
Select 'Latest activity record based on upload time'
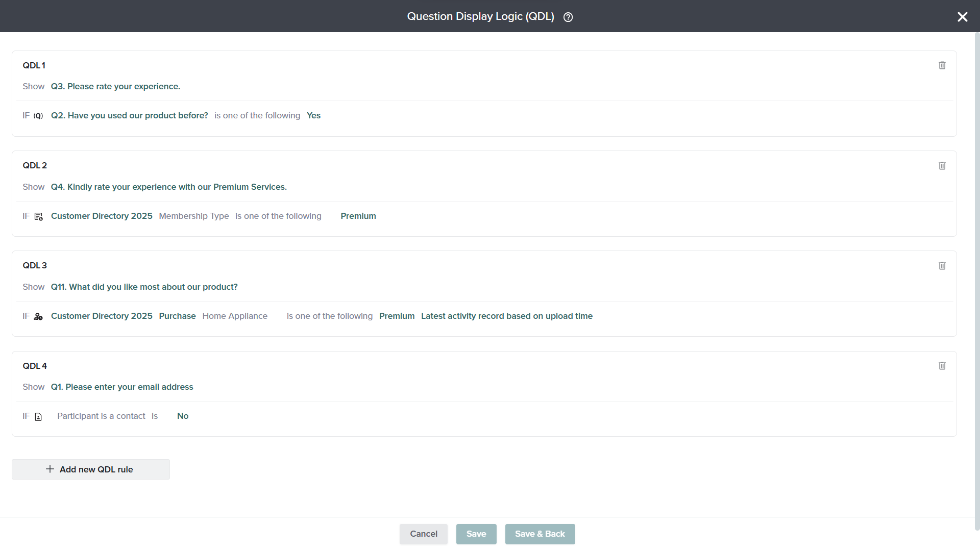tap(506, 316)
